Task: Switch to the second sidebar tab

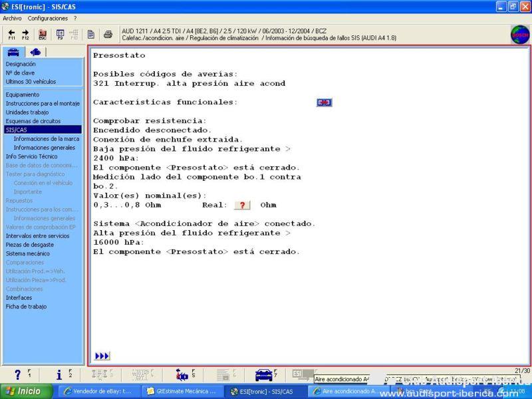Action: coord(35,53)
